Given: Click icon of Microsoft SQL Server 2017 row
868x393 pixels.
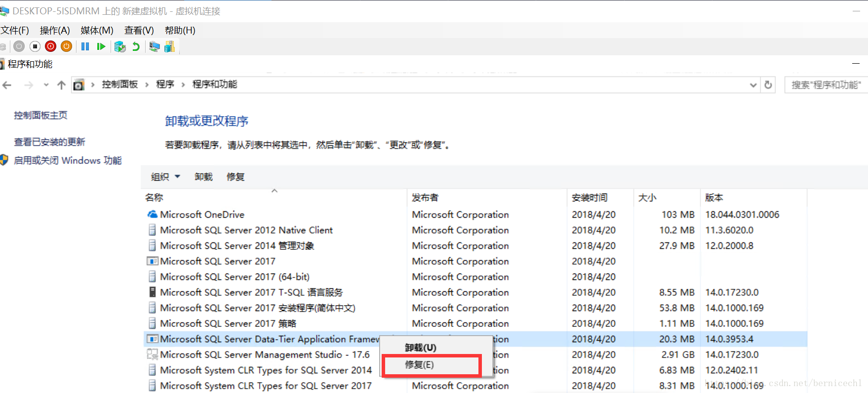Looking at the screenshot, I should [x=153, y=261].
